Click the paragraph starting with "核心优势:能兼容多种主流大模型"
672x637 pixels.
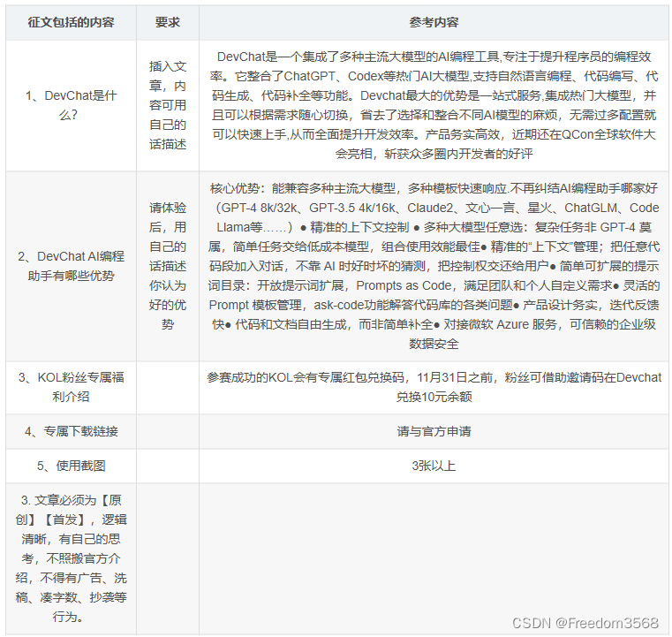tap(434, 266)
